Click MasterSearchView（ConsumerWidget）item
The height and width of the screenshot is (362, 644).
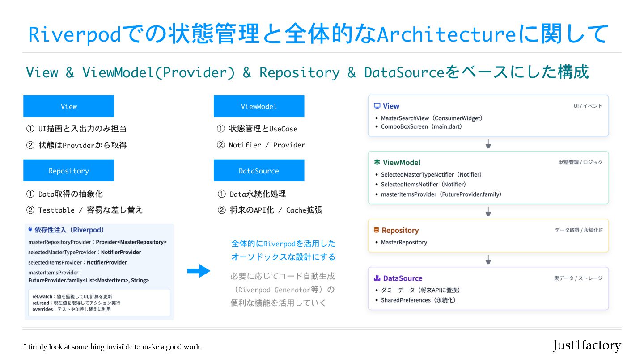point(432,118)
